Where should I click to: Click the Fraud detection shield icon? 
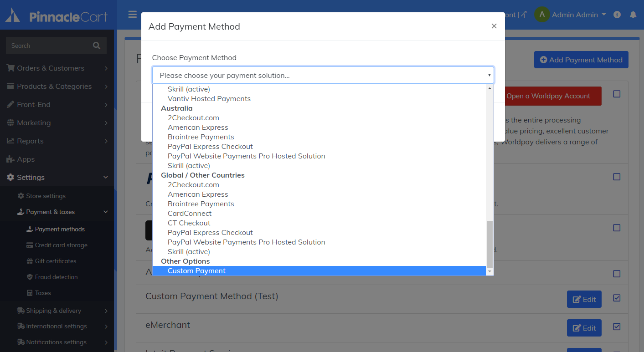[x=30, y=277]
